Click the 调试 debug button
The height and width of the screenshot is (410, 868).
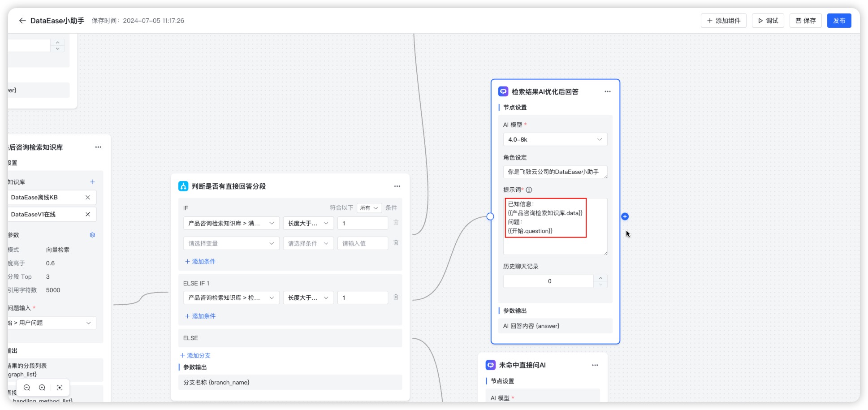(768, 21)
